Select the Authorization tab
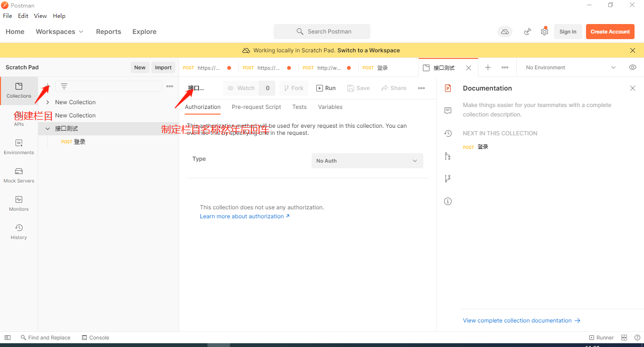 (203, 107)
